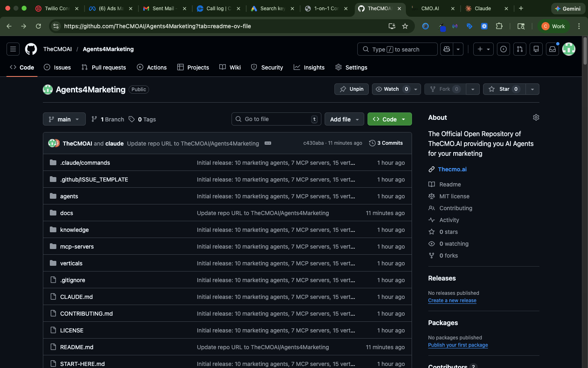Click the GitHub logo home icon
This screenshot has height=368, width=588.
click(31, 49)
